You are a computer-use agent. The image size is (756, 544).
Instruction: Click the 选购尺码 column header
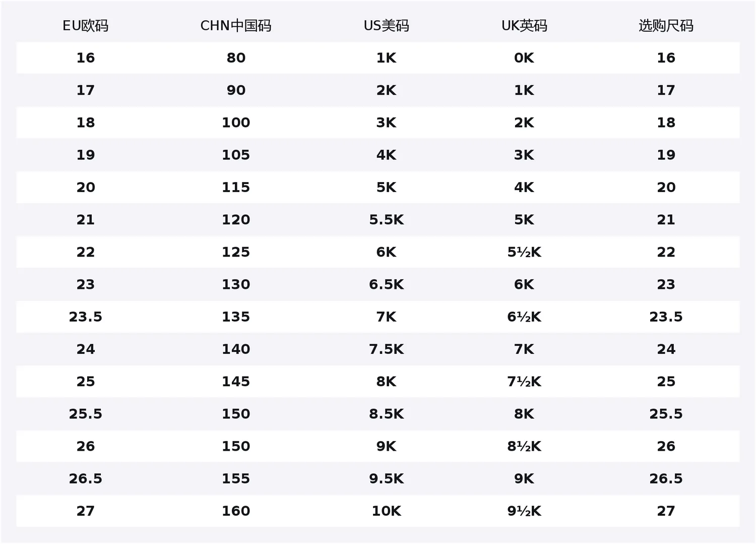point(666,26)
